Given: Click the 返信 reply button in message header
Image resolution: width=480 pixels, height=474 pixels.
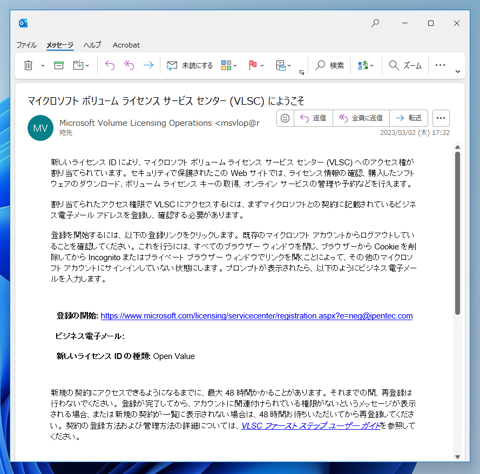Looking at the screenshot, I should coord(313,118).
